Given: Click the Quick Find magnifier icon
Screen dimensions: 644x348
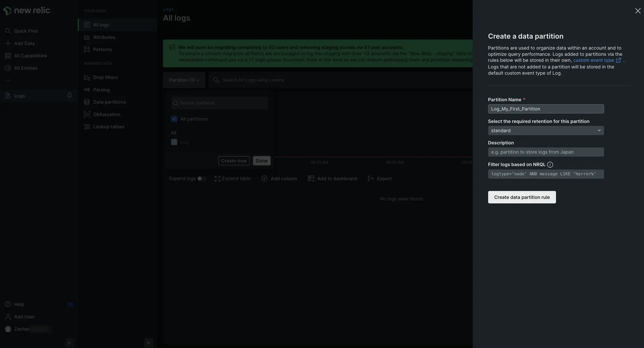Looking at the screenshot, I should 8,31.
